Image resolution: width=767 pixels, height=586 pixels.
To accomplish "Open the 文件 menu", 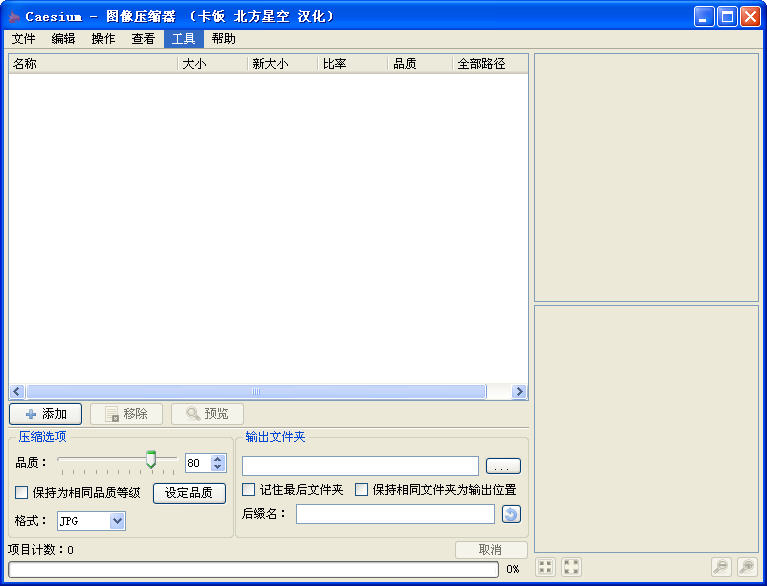I will [x=23, y=39].
